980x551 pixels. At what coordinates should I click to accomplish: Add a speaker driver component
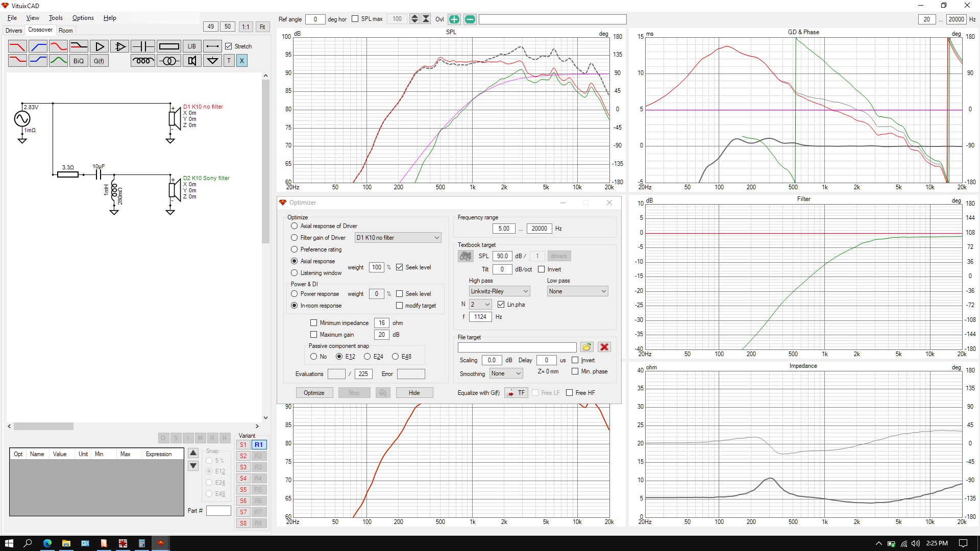coord(192,61)
